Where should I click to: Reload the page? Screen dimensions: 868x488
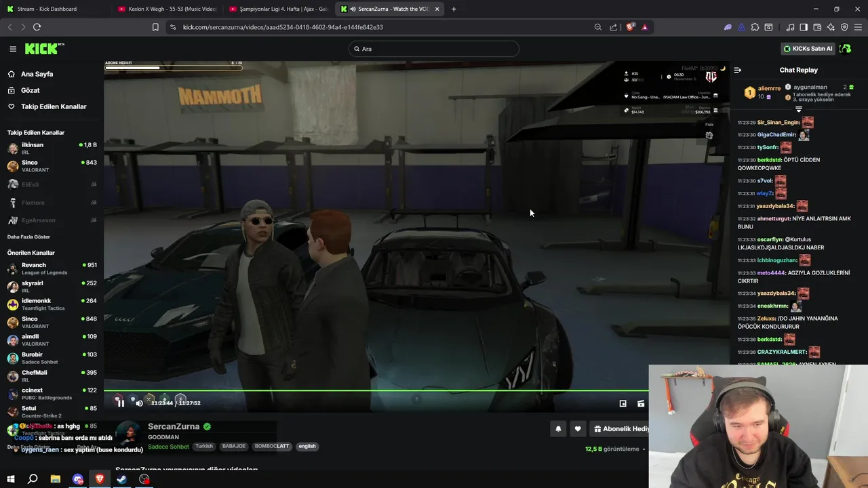click(x=37, y=27)
